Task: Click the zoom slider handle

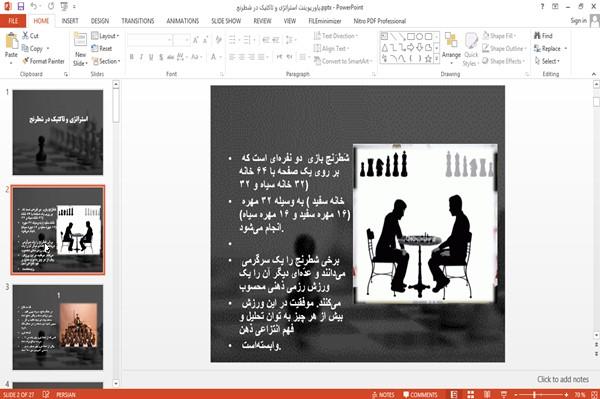Action: tap(535, 395)
